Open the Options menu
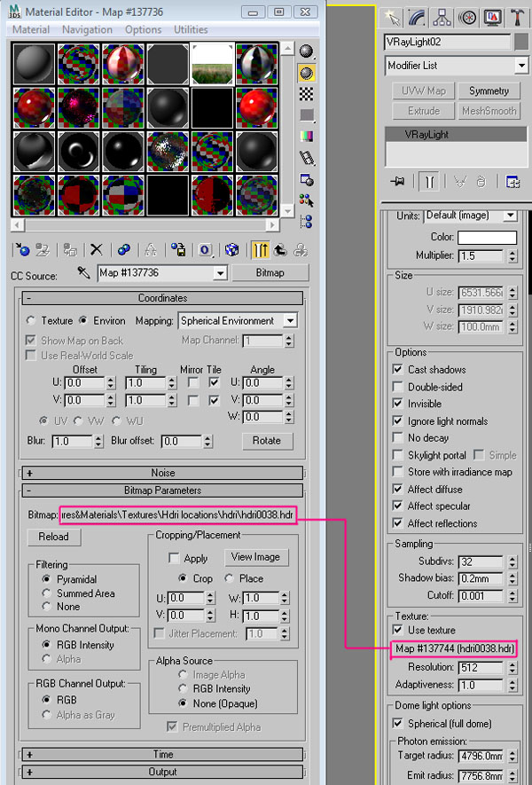 click(x=143, y=29)
